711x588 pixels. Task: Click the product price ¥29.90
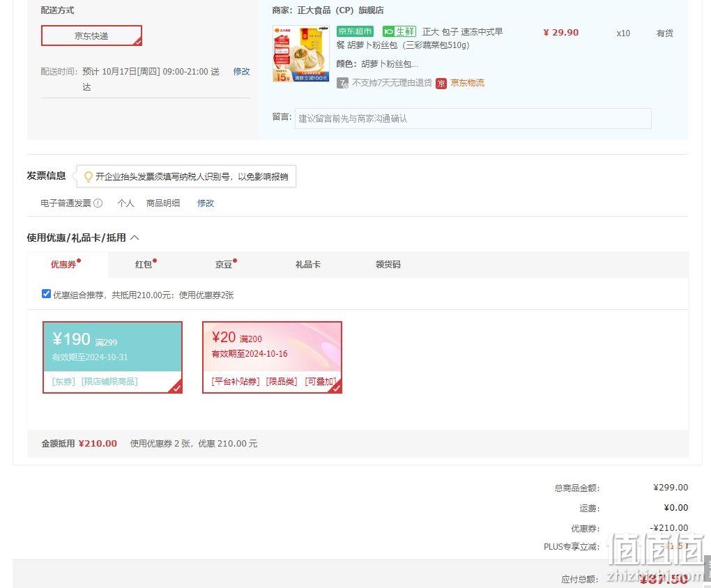561,33
